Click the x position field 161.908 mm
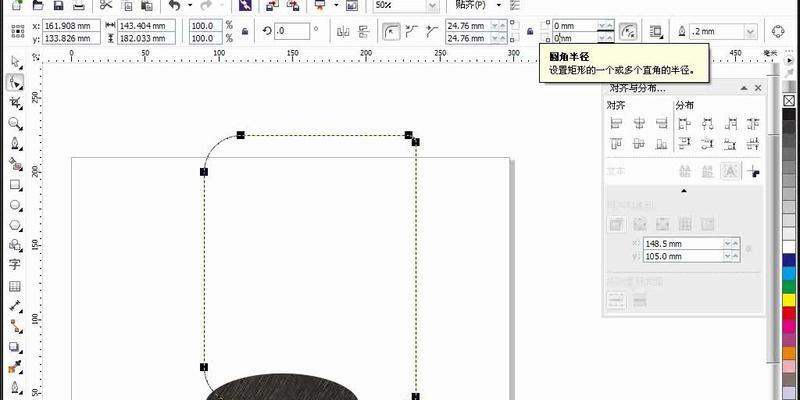 71,26
